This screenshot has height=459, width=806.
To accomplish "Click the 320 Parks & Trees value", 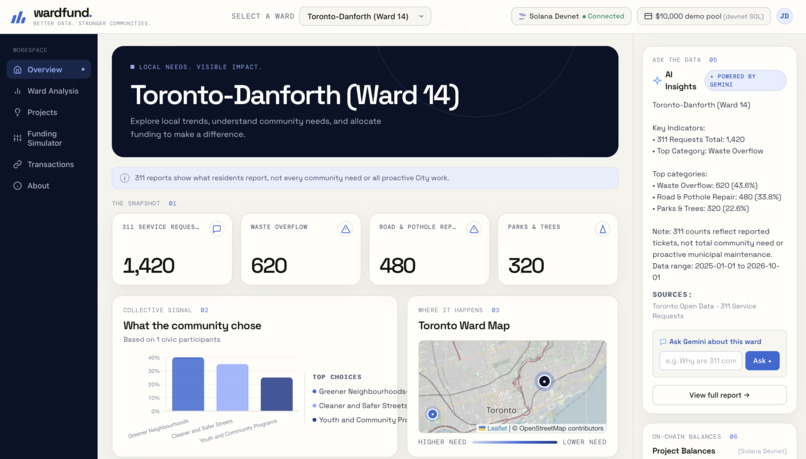I will coord(526,266).
